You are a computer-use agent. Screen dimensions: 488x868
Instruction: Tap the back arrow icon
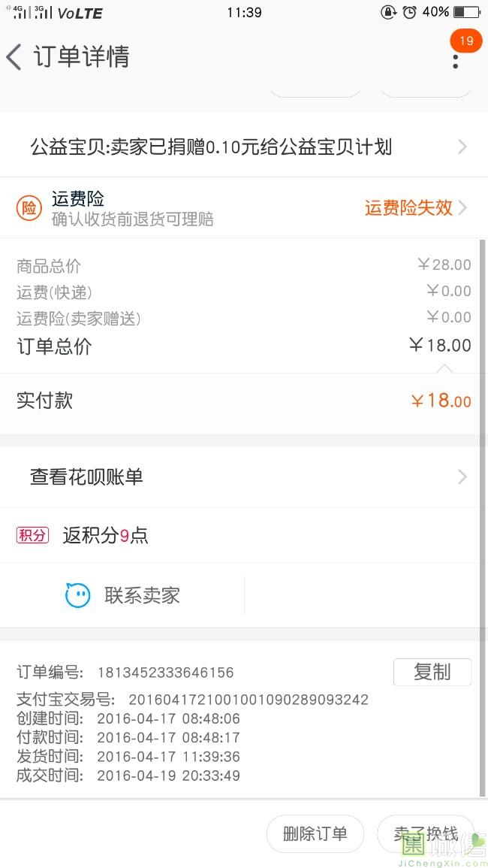[14, 57]
